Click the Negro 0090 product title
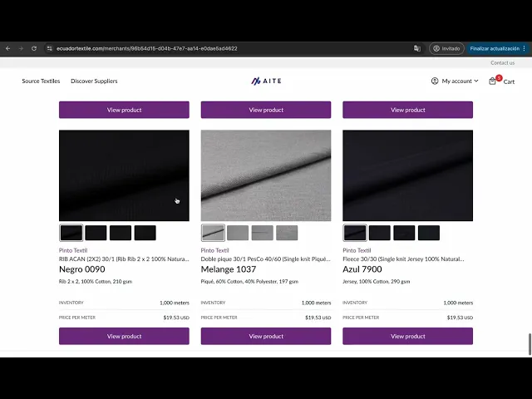 [x=82, y=269]
